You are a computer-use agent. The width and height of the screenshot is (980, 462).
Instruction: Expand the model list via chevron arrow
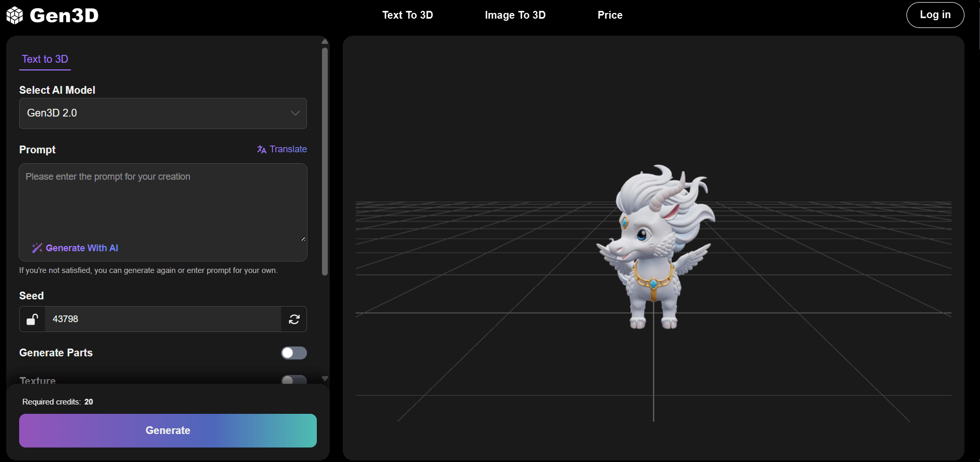[x=295, y=113]
